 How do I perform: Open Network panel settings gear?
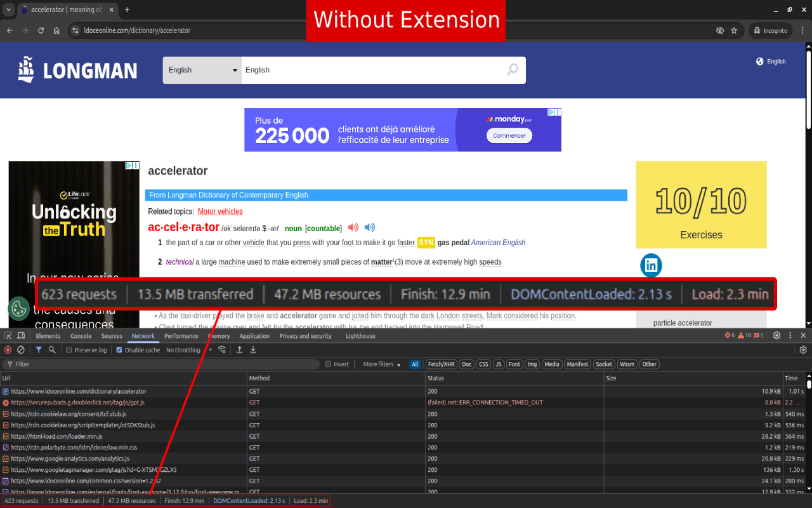click(x=803, y=350)
